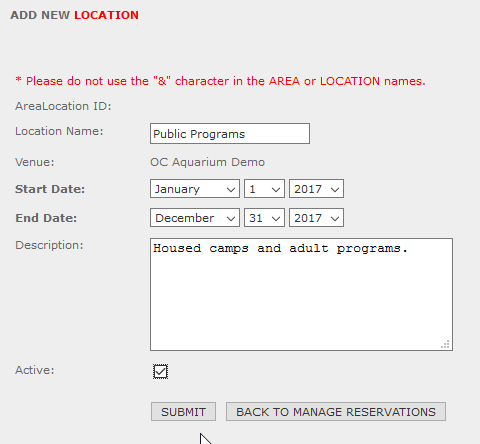480x444 pixels.
Task: Expand the End Date month dropdown showing December
Action: [x=195, y=218]
